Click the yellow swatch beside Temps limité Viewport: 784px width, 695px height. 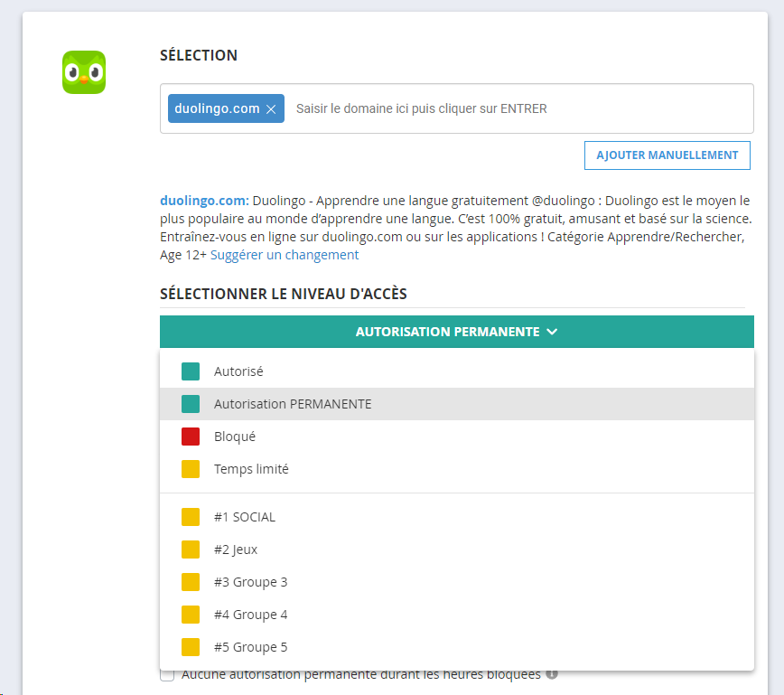click(x=189, y=469)
